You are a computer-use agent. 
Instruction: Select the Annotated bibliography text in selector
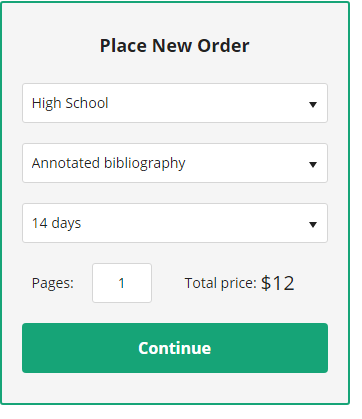pyautogui.click(x=108, y=163)
